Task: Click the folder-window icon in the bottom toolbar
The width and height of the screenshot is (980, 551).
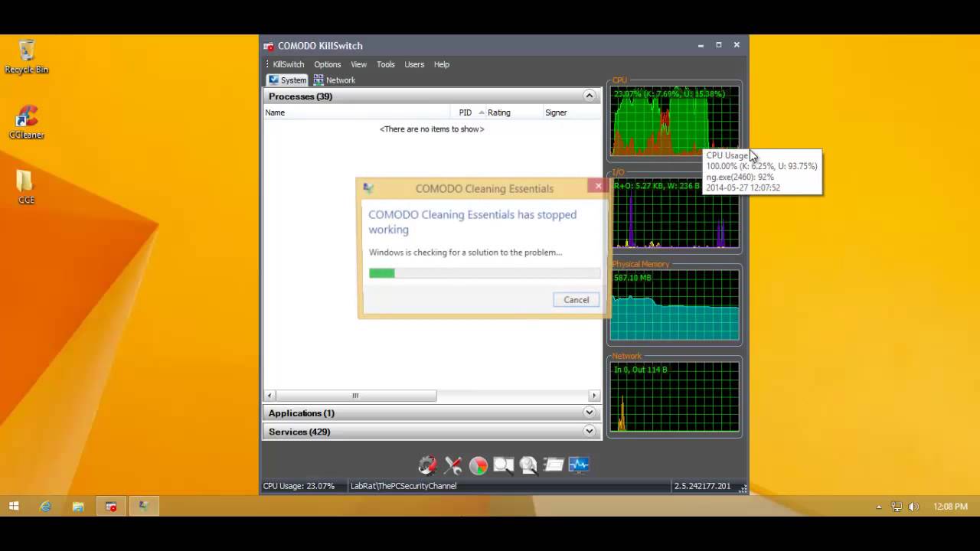Action: click(554, 465)
